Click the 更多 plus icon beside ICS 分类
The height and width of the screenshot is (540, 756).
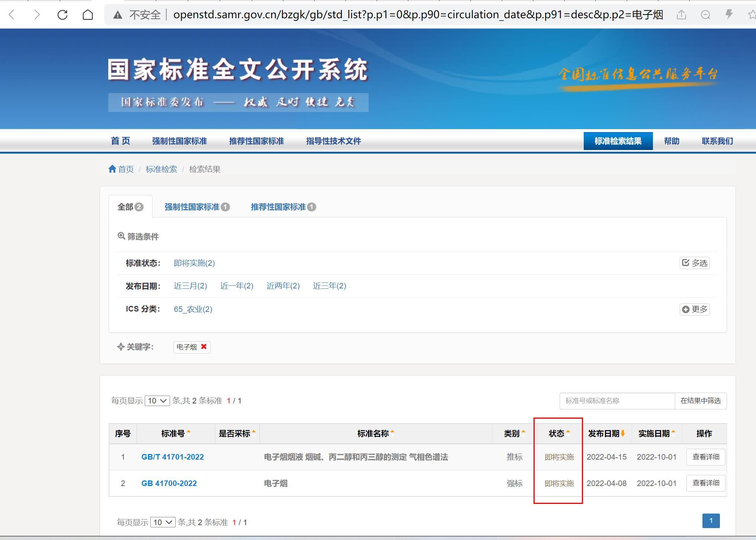(x=686, y=309)
